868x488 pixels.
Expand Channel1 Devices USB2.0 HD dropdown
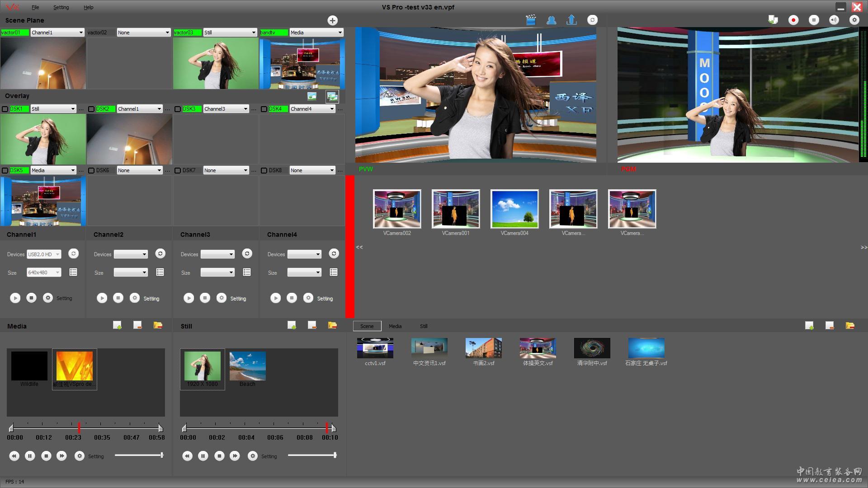(44, 254)
